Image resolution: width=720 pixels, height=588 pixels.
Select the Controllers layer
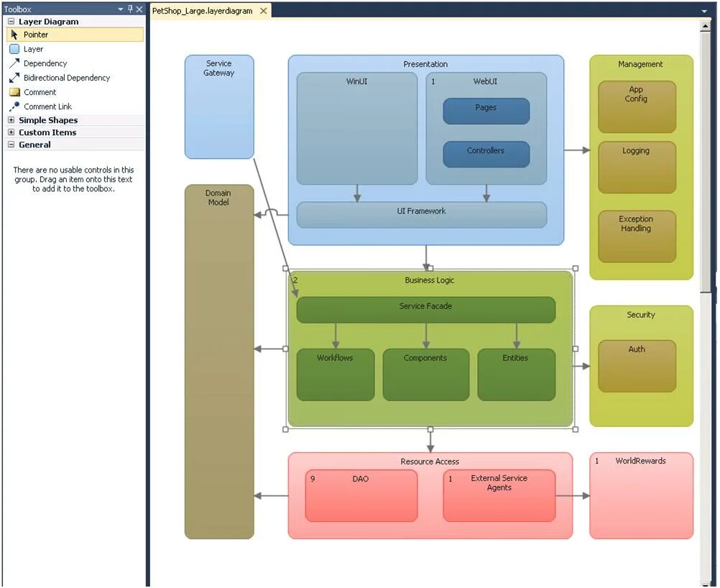pyautogui.click(x=486, y=155)
